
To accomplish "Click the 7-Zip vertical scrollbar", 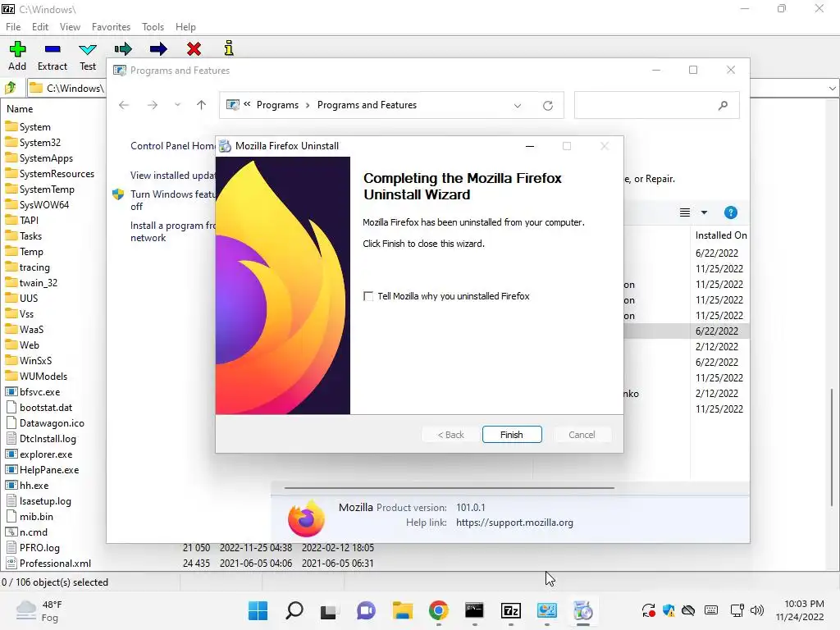I will 832,446.
